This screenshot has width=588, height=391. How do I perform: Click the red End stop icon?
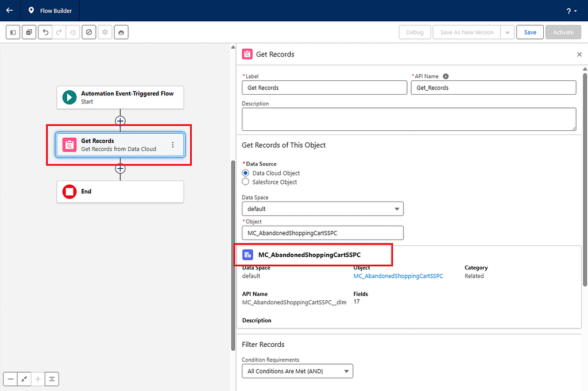(69, 192)
